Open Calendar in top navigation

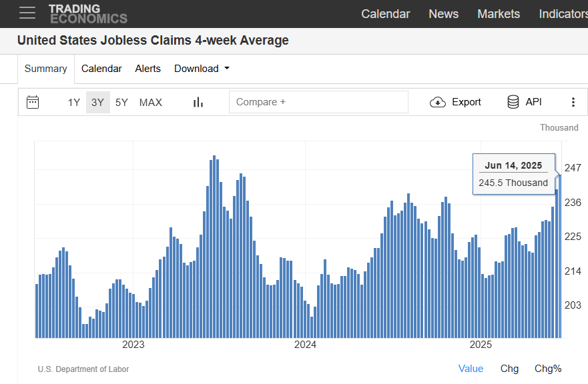point(386,14)
